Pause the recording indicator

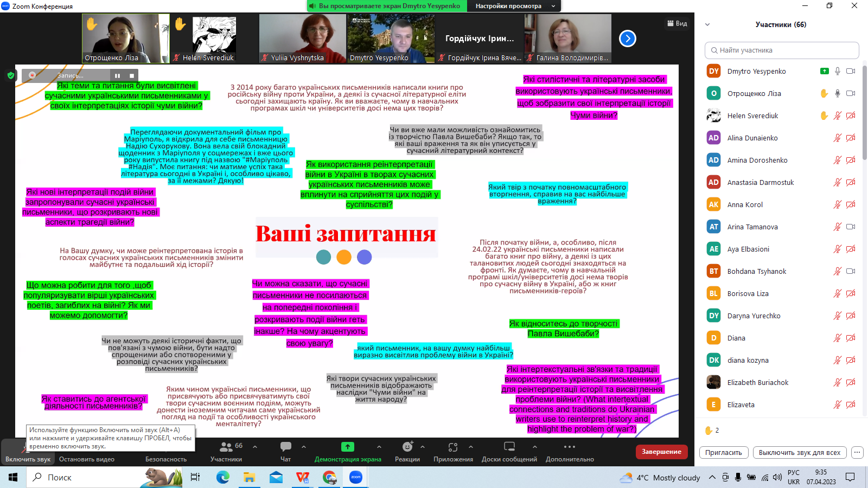118,75
